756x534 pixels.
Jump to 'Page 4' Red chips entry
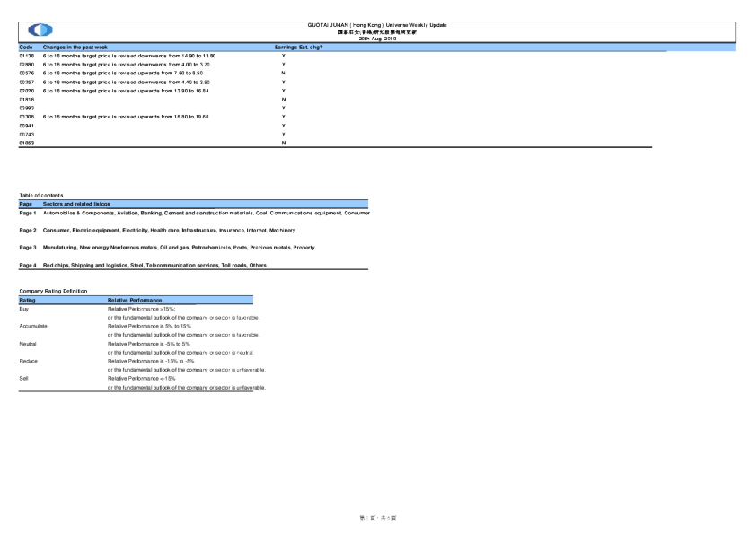28,266
